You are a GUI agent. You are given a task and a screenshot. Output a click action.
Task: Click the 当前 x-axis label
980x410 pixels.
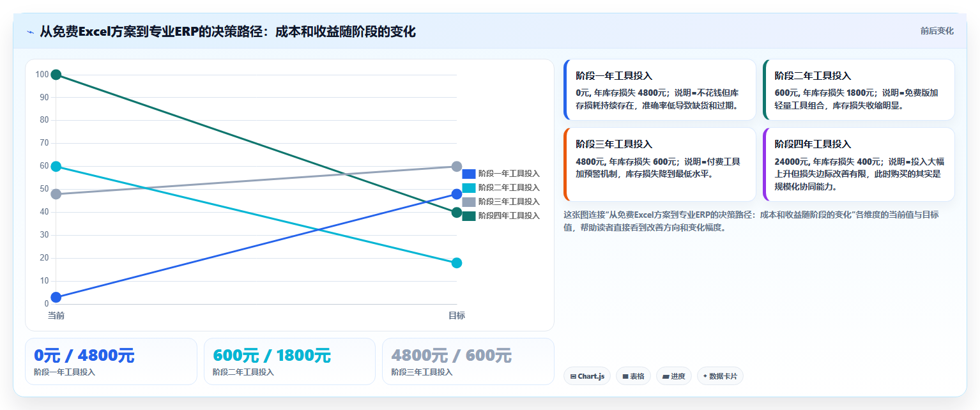click(x=56, y=315)
